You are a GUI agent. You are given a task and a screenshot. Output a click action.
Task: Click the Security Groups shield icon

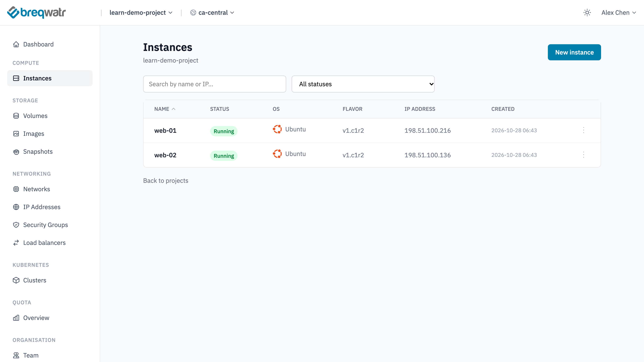16,225
